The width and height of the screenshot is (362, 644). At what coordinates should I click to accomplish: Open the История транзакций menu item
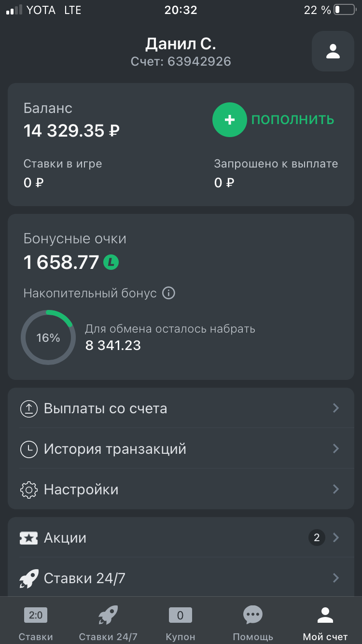pos(115,449)
